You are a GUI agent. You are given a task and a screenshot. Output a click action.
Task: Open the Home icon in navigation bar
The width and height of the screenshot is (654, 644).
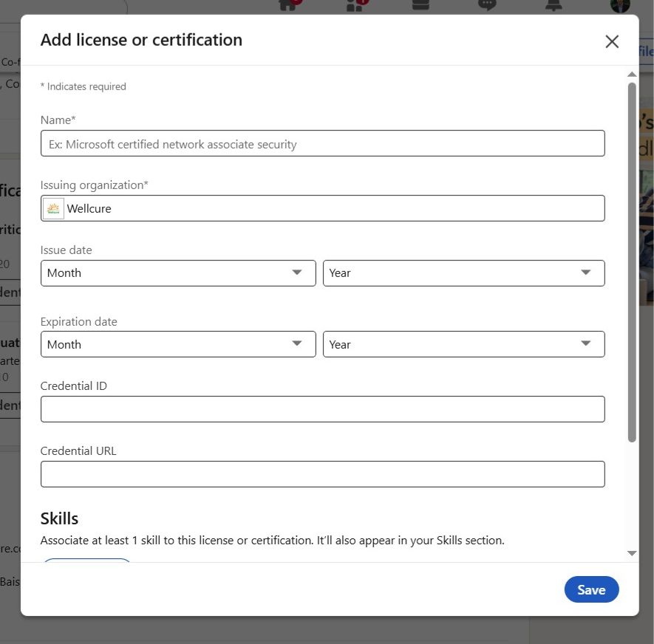coord(288,5)
